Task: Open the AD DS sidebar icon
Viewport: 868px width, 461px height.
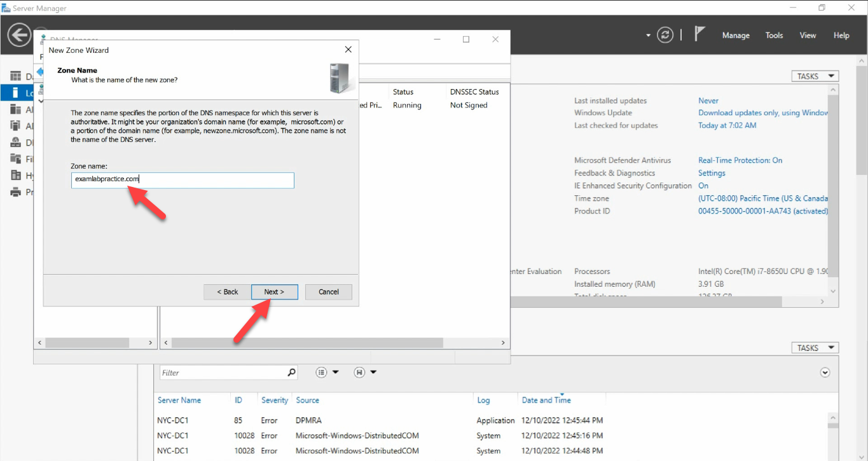Action: tap(15, 126)
